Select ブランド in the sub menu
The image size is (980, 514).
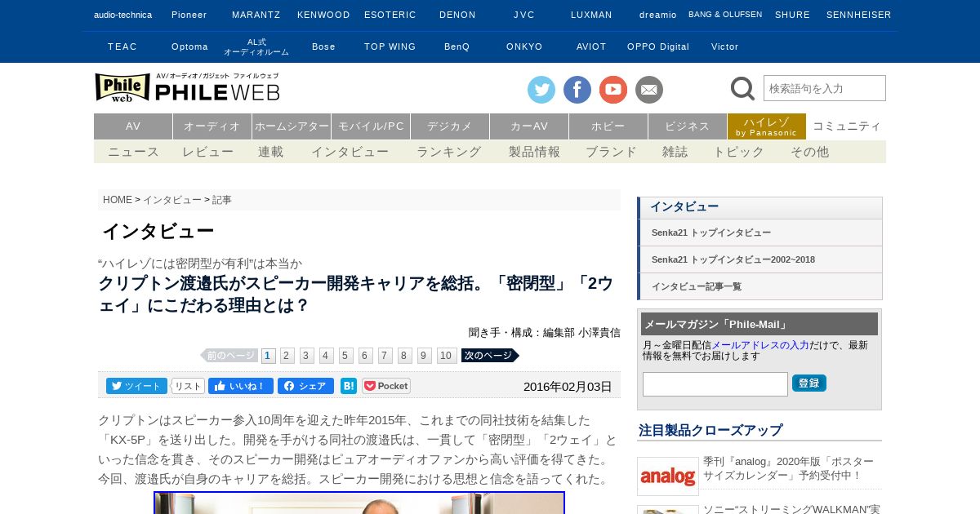point(611,152)
